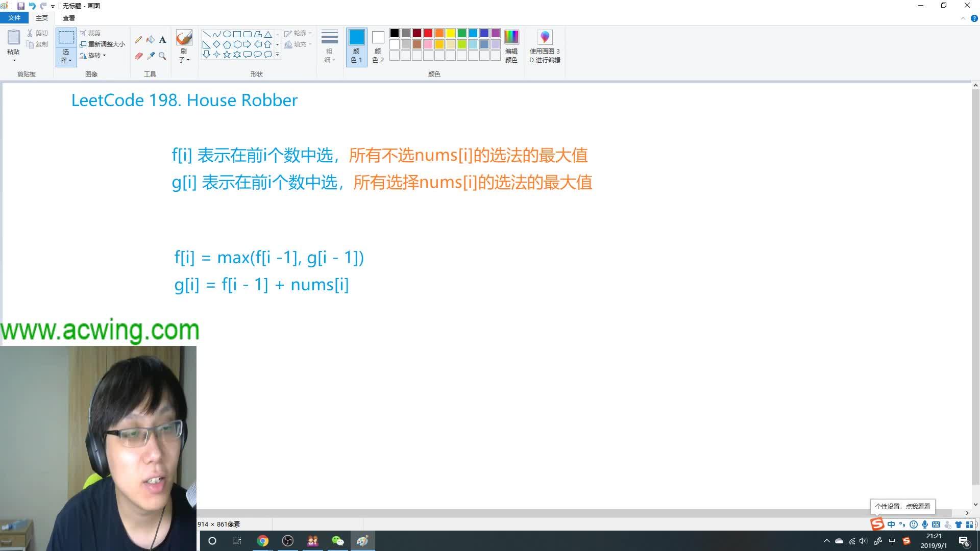Choose the right arrow shape
The image size is (980, 551).
(x=248, y=44)
